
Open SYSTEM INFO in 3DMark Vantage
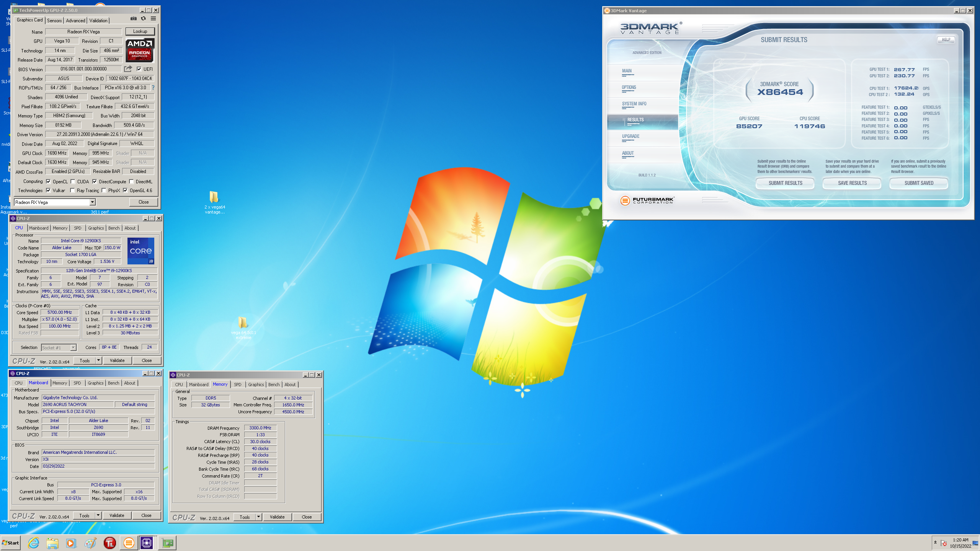[634, 104]
